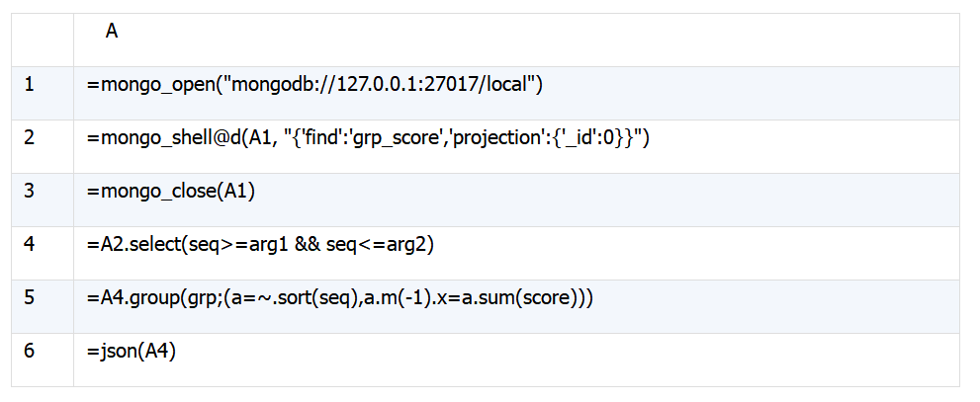The width and height of the screenshot is (980, 402).
Task: Click the mongo_open connection cell
Action: 516,93
